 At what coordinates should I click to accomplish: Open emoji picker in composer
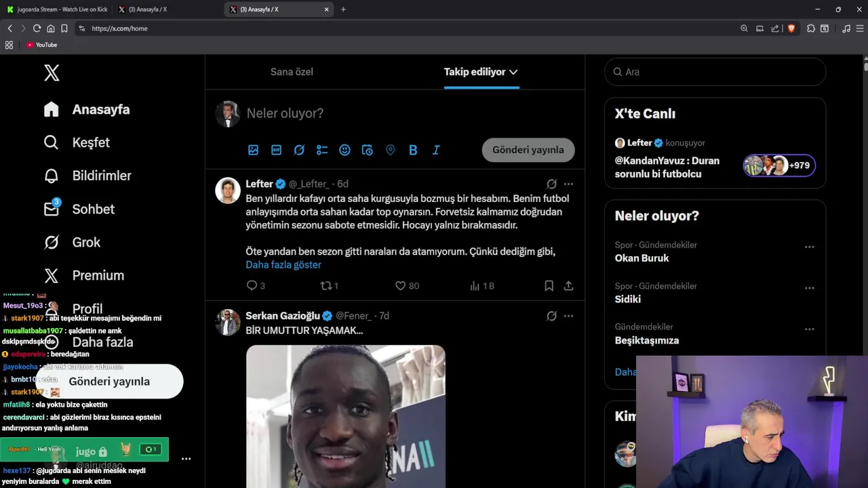344,150
